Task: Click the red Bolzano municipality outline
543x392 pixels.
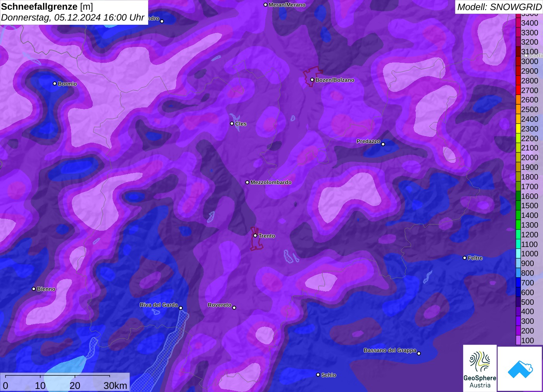Action: (x=312, y=76)
